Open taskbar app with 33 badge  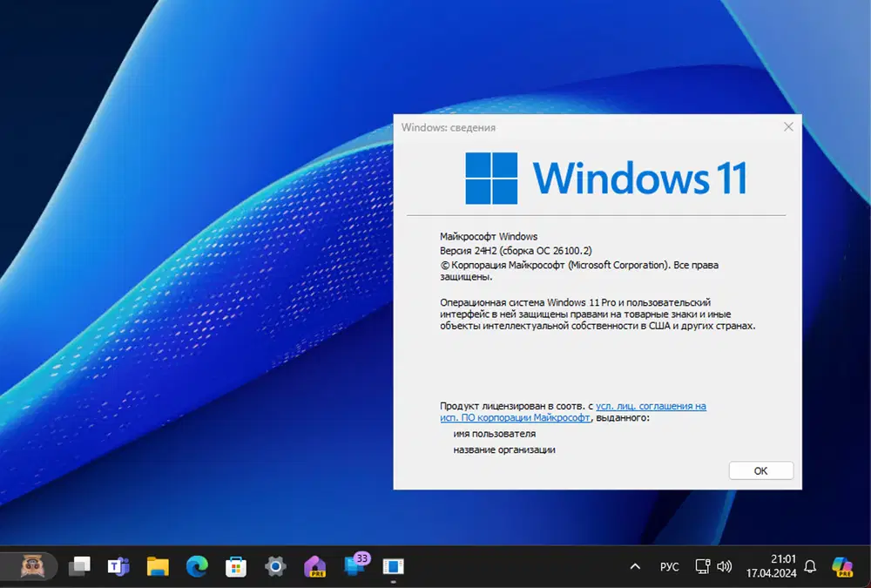(x=355, y=564)
